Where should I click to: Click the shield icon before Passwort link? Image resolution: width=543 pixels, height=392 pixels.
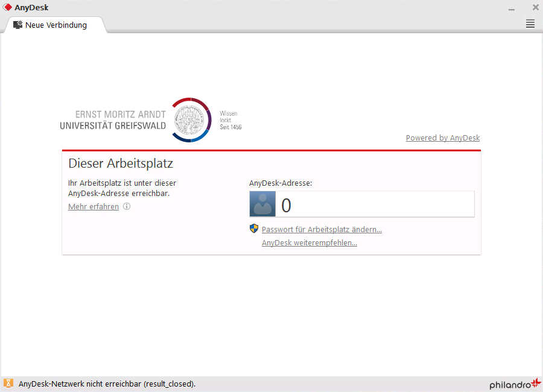(254, 229)
